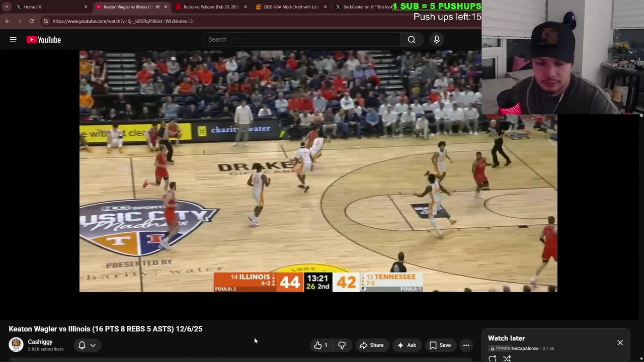
Task: Go forward with browser forward arrow
Action: click(19, 21)
